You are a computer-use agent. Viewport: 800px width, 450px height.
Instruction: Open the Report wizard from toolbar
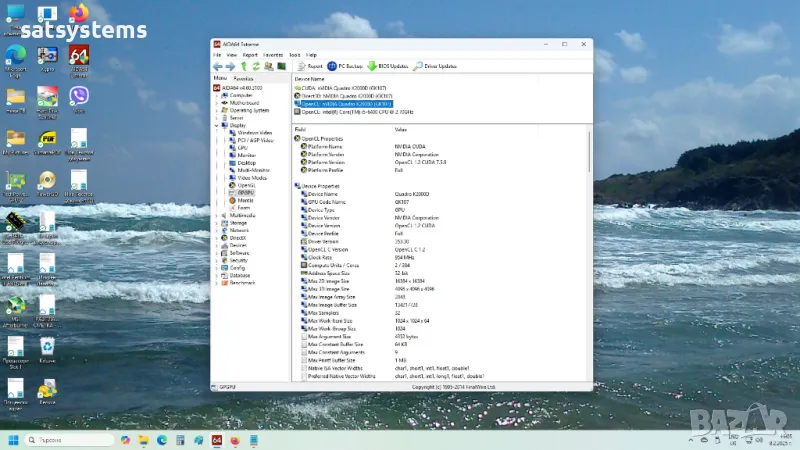point(309,66)
